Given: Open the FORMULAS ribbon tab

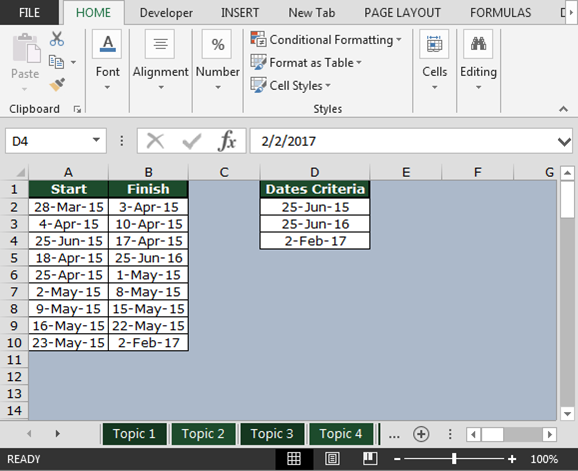Looking at the screenshot, I should pos(500,13).
